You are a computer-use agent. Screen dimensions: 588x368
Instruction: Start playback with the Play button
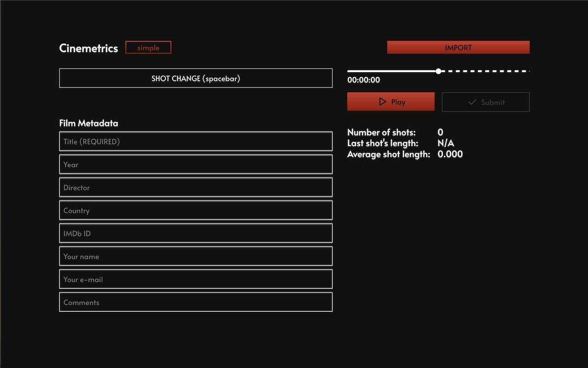390,101
